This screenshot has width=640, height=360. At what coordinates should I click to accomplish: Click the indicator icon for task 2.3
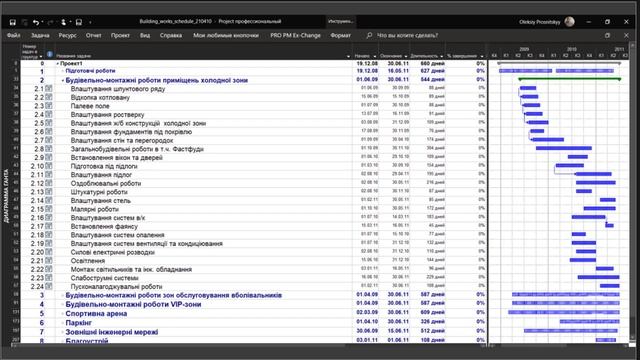point(49,106)
